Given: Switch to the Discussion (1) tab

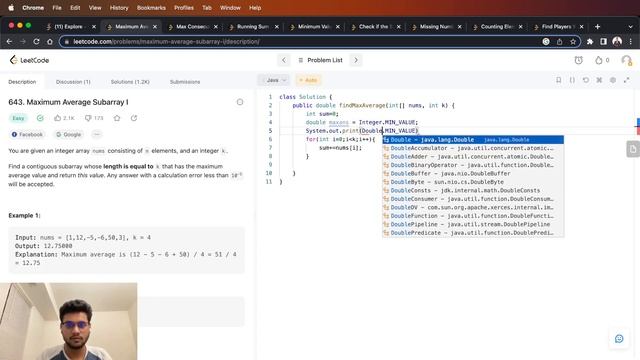Looking at the screenshot, I should (73, 82).
